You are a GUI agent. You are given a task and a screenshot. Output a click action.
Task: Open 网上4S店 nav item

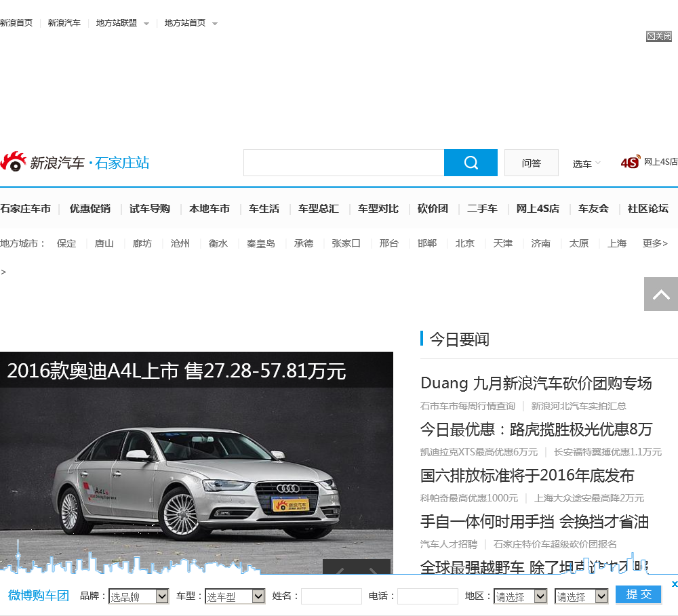(x=538, y=209)
